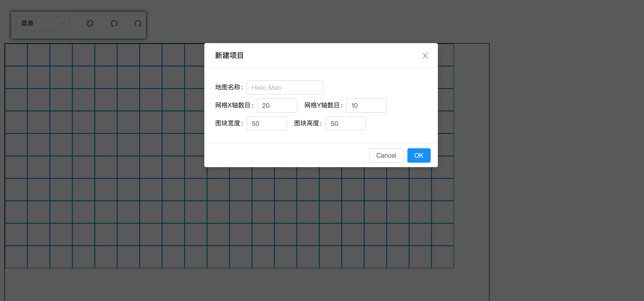Click the top-left grid cell on canvas
Image resolution: width=644 pixels, height=301 pixels.
coord(16,55)
